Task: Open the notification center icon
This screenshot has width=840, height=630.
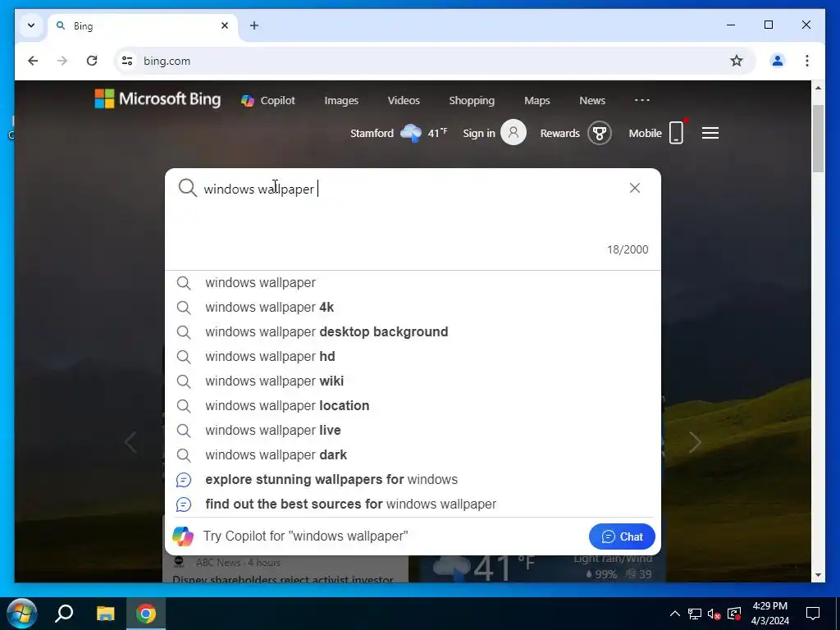Action: [x=813, y=614]
